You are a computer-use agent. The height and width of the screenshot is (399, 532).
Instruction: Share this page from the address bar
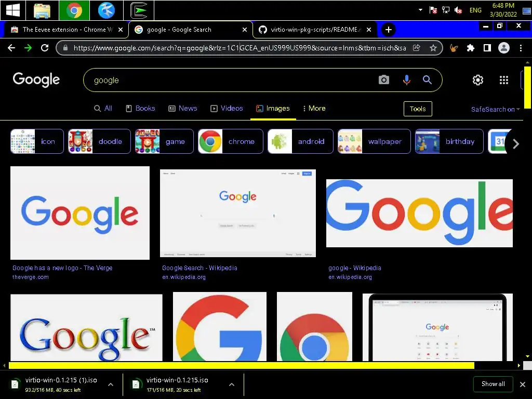pyautogui.click(x=417, y=48)
